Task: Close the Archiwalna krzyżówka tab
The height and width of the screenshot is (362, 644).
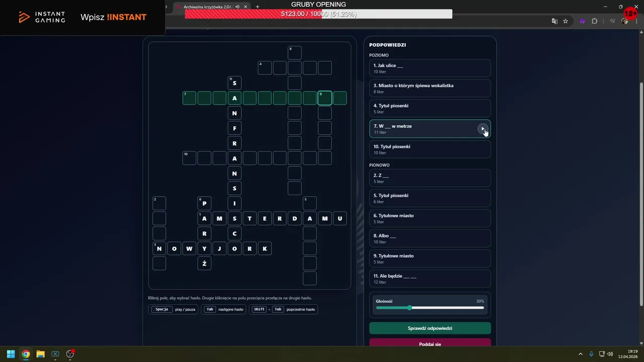Action: tap(246, 7)
